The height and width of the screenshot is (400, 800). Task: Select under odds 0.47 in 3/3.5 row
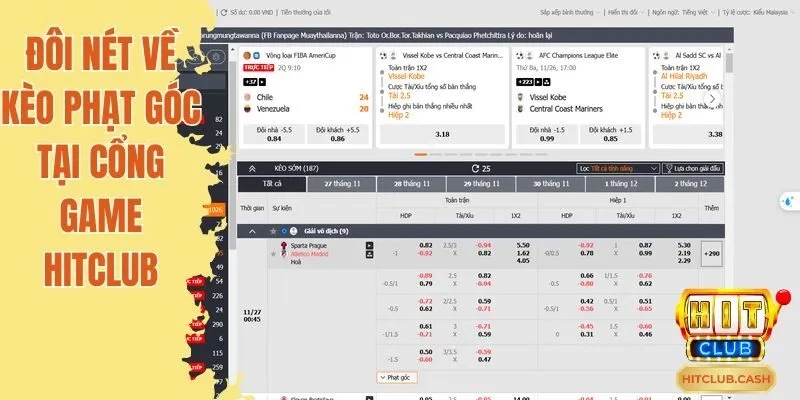pyautogui.click(x=484, y=360)
